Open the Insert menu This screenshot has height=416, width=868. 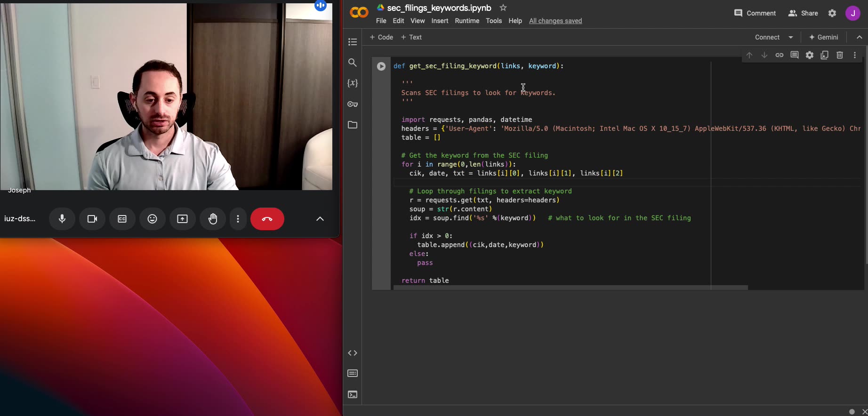tap(440, 21)
